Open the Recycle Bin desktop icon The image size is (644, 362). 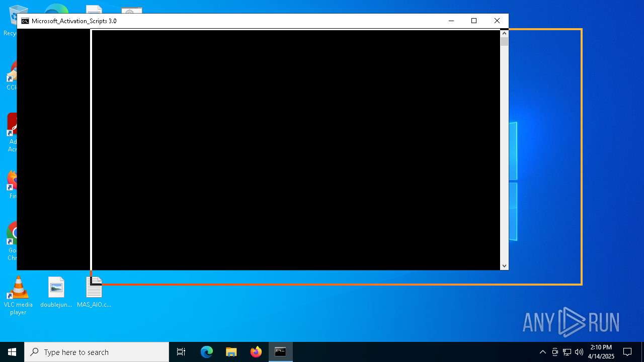pyautogui.click(x=10, y=20)
